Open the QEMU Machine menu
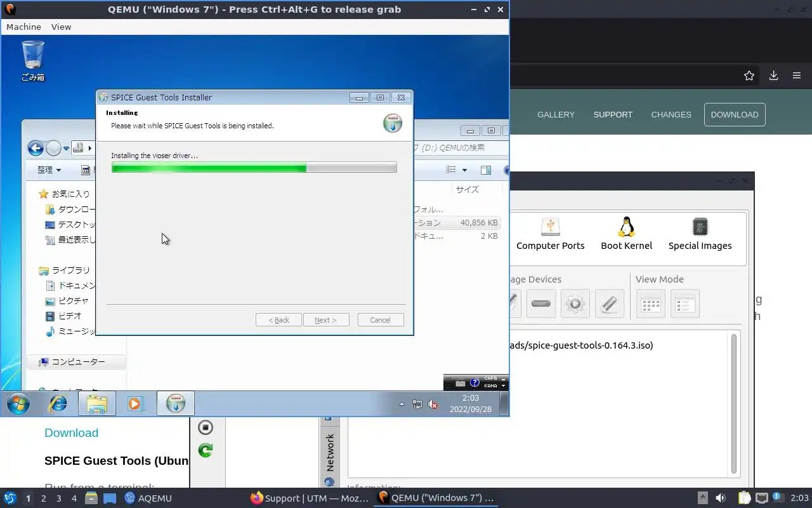 point(23,27)
